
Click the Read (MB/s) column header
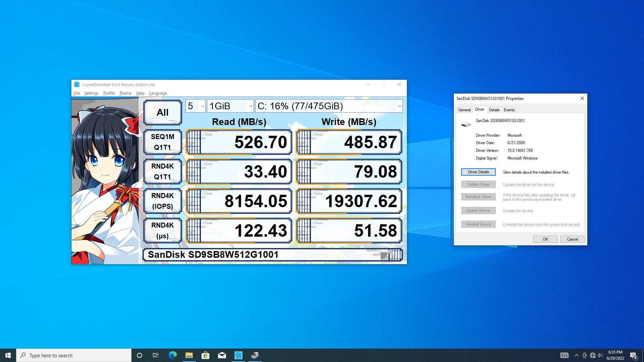239,122
